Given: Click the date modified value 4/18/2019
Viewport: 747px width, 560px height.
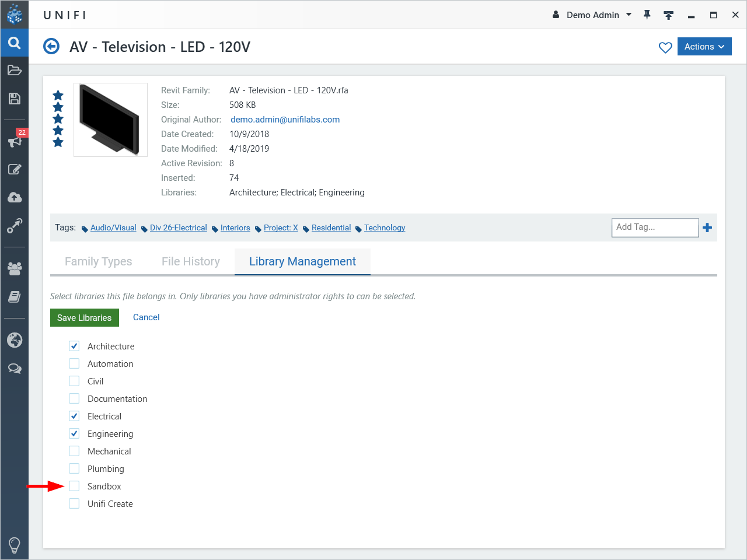Looking at the screenshot, I should click(249, 149).
